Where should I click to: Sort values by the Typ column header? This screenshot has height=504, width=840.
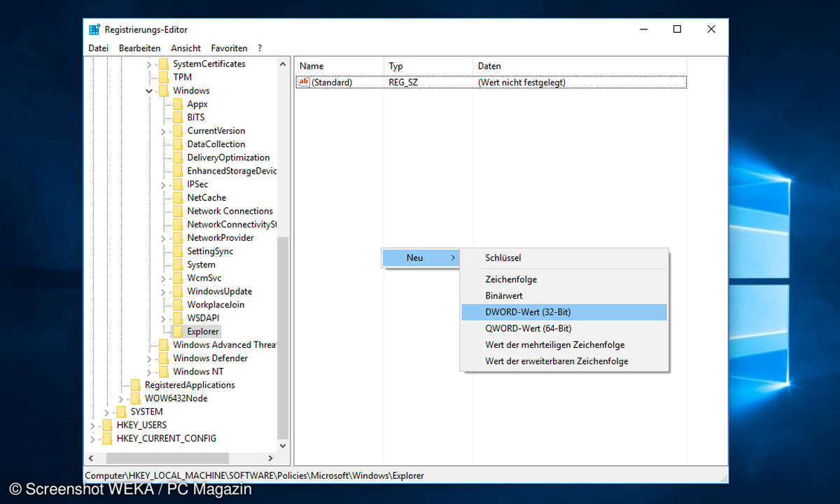429,66
